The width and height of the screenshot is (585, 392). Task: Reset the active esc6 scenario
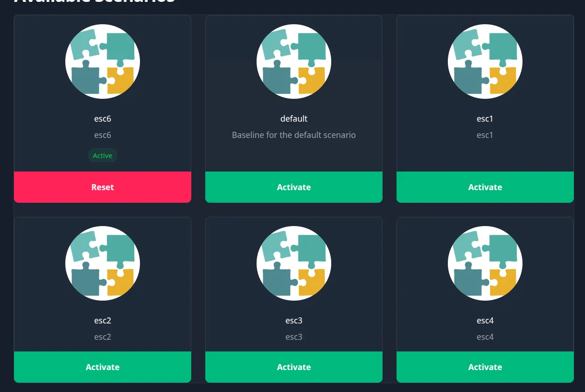(x=103, y=187)
